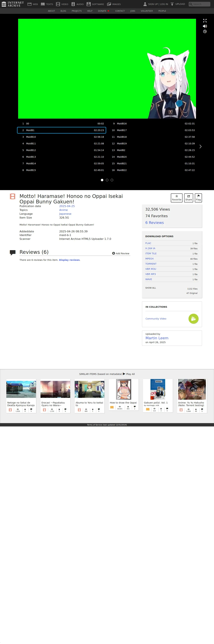Click the Donate heart icon
The image size is (214, 644).
108,11
